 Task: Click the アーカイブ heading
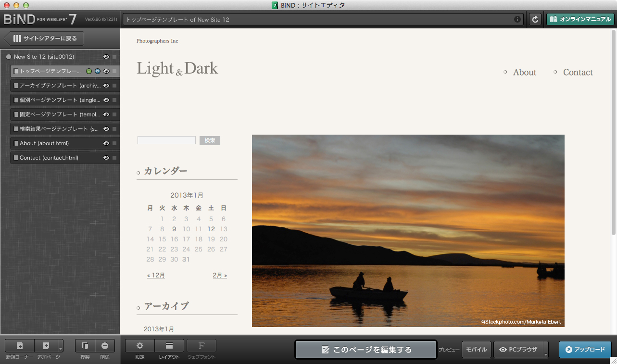point(166,306)
